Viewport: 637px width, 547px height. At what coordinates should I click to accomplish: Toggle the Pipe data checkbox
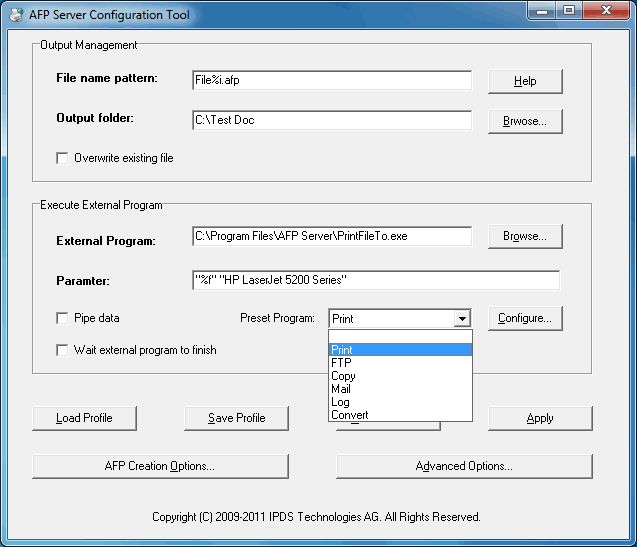[x=62, y=318]
